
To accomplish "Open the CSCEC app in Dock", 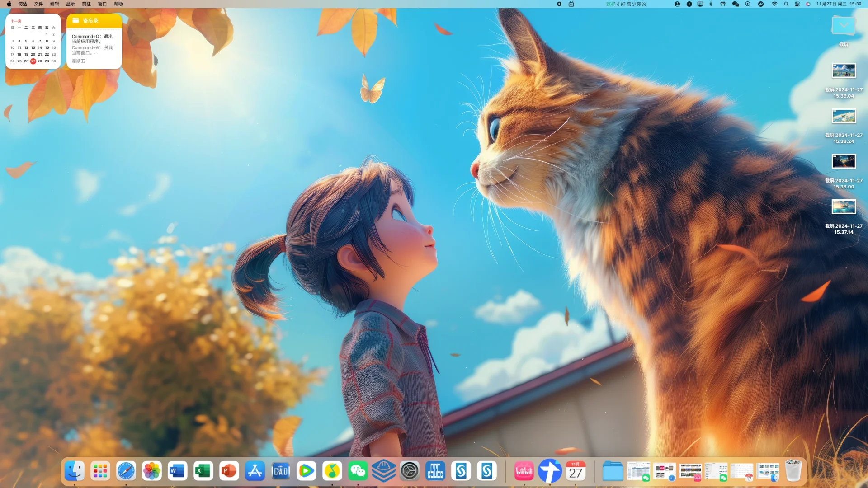I will tap(435, 471).
